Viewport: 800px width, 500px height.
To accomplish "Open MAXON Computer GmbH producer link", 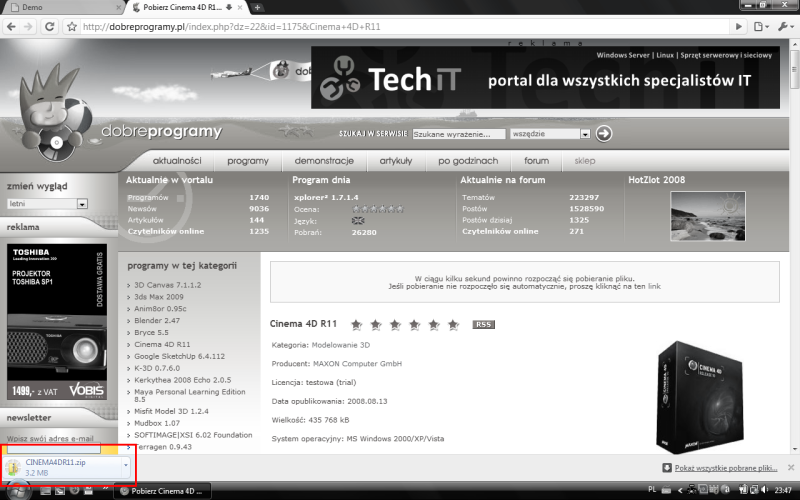I will 357,364.
